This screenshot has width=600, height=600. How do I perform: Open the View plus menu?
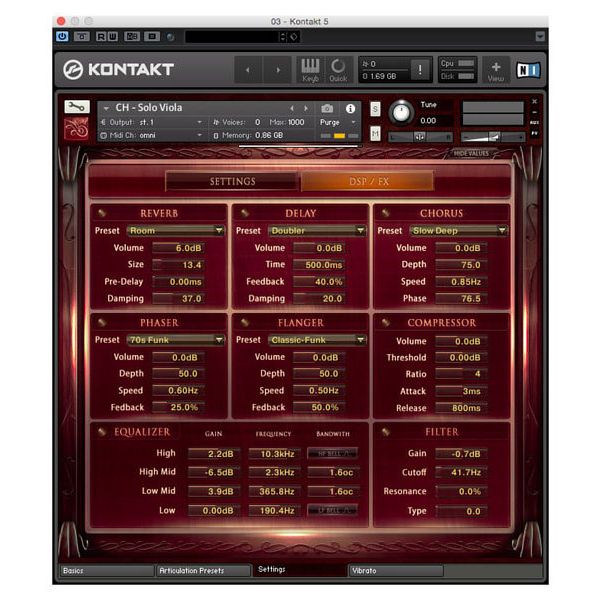coord(496,70)
